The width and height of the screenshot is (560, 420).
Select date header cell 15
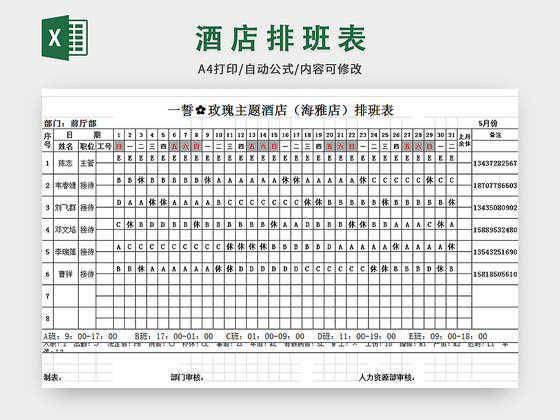pyautogui.click(x=274, y=135)
